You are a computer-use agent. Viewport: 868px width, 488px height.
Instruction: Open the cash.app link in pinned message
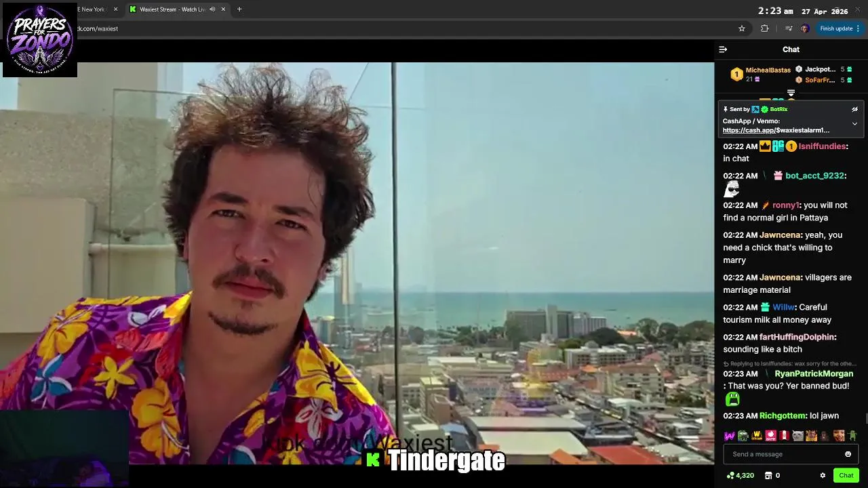(776, 130)
